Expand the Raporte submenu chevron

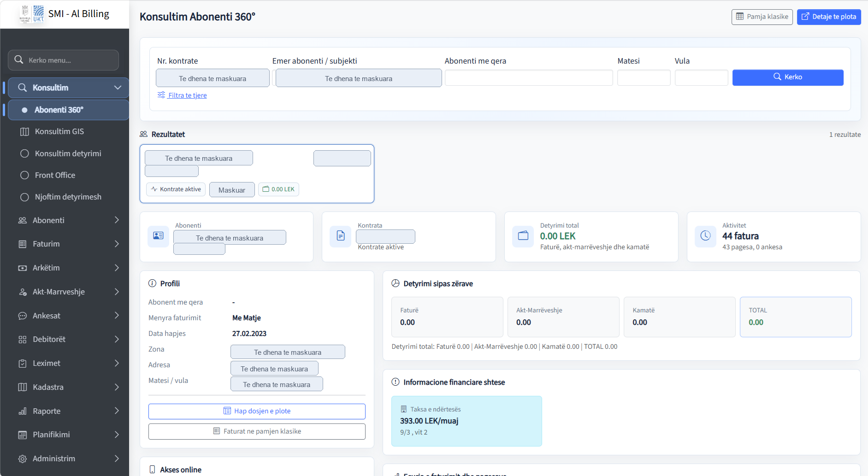[117, 411]
